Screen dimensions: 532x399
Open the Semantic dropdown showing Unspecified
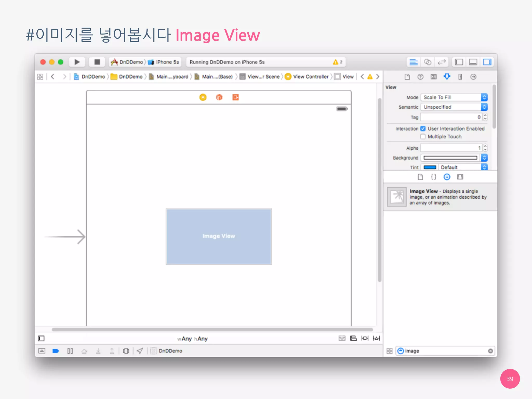click(x=454, y=107)
